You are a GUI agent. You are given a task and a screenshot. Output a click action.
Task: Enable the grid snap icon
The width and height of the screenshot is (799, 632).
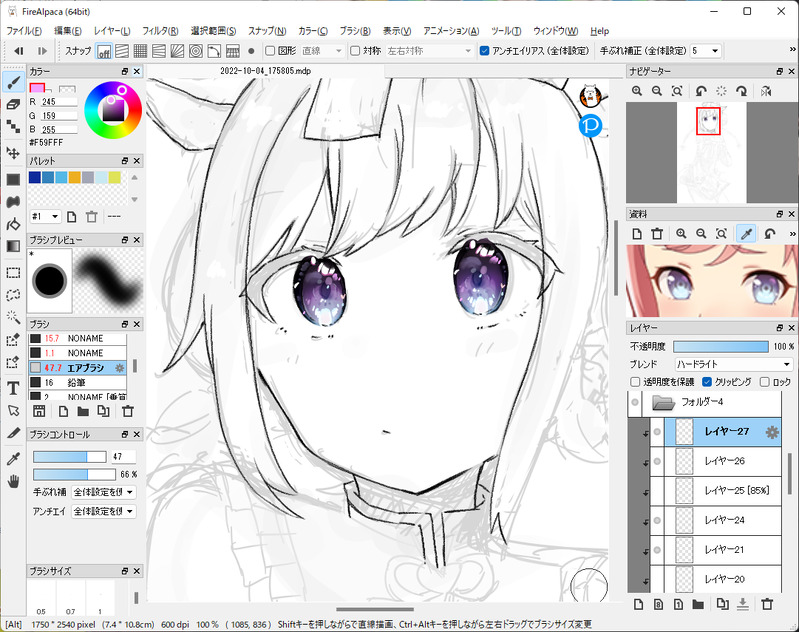140,51
